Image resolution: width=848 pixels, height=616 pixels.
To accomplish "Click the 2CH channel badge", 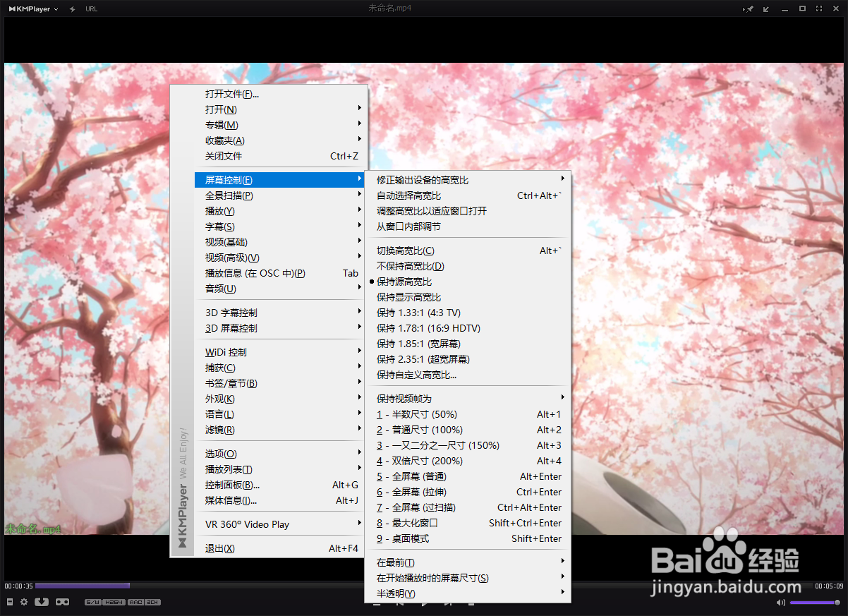I will point(153,602).
